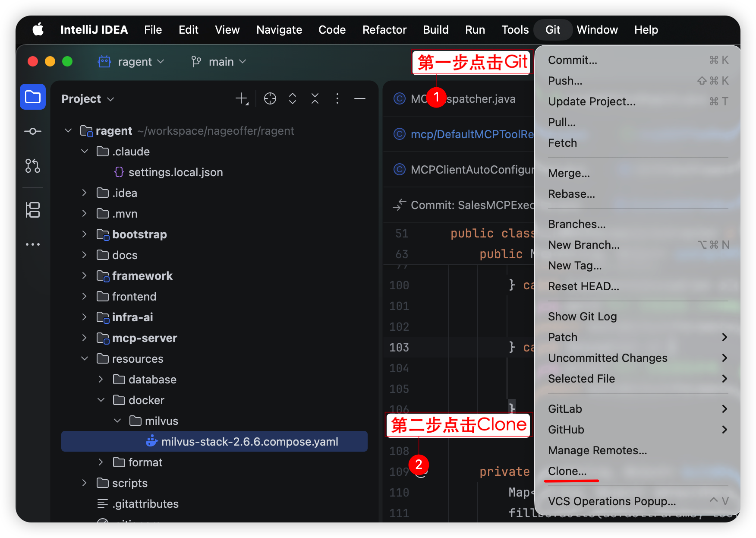
Task: Click the Select Opened File crosshair icon
Action: pos(270,99)
